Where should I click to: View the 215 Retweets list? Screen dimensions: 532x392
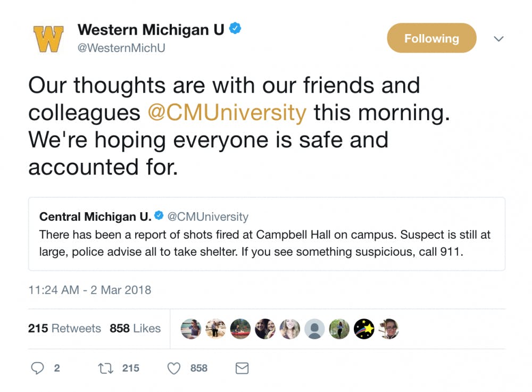(64, 329)
